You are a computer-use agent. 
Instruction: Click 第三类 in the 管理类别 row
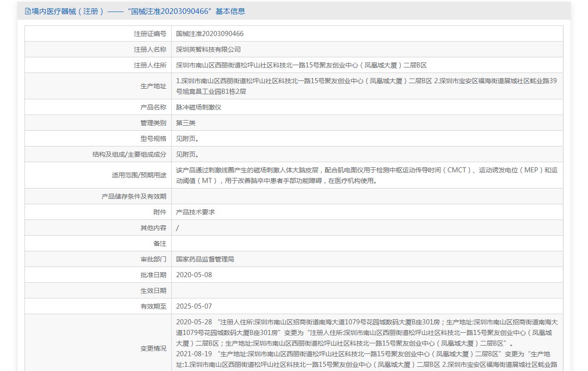point(186,123)
